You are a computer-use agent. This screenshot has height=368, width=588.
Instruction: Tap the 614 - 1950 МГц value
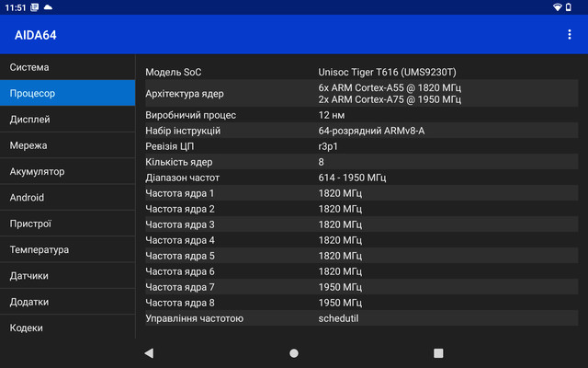pos(352,178)
